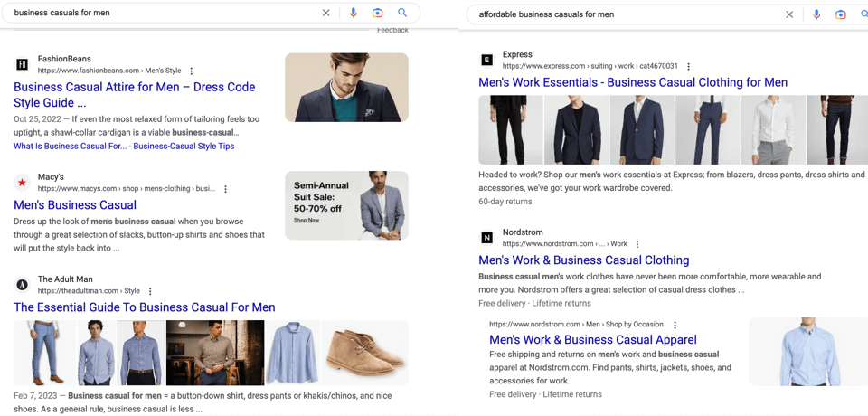Open more options for Express result
The width and height of the screenshot is (868, 416).
click(x=689, y=66)
